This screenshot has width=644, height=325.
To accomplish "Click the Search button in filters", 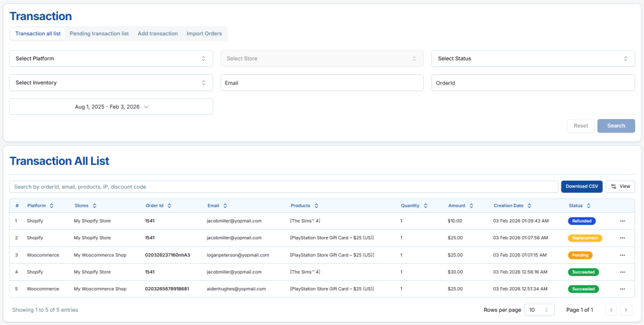I will (616, 126).
